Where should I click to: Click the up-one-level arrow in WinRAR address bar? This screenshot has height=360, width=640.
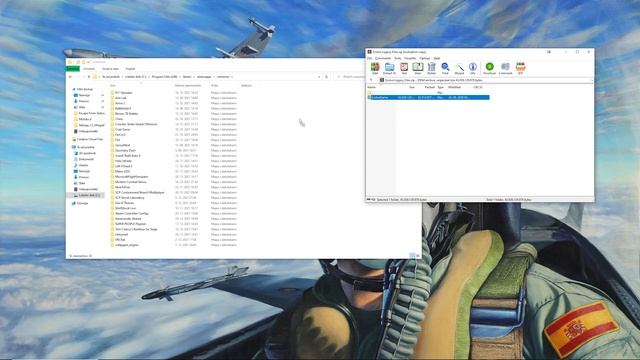click(x=371, y=80)
